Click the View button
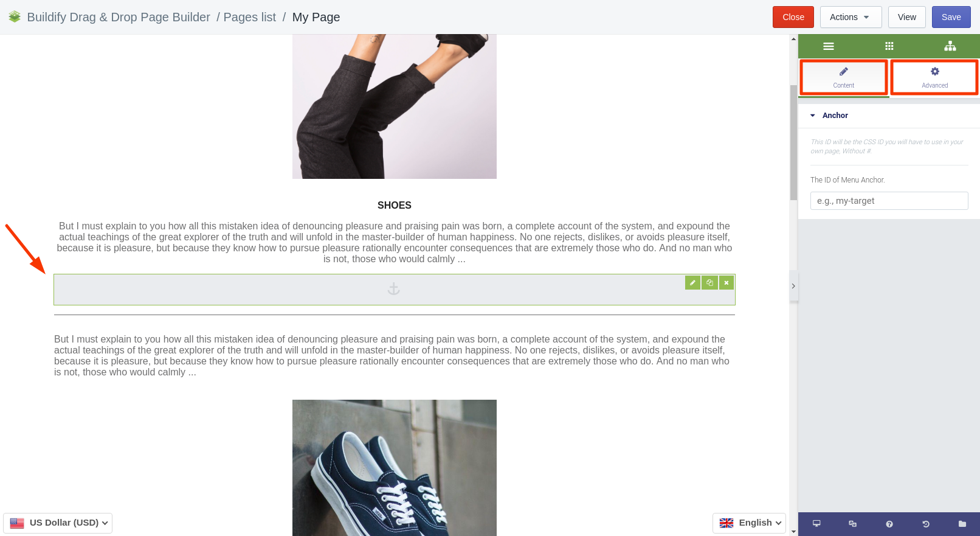Image resolution: width=980 pixels, height=536 pixels. [906, 17]
